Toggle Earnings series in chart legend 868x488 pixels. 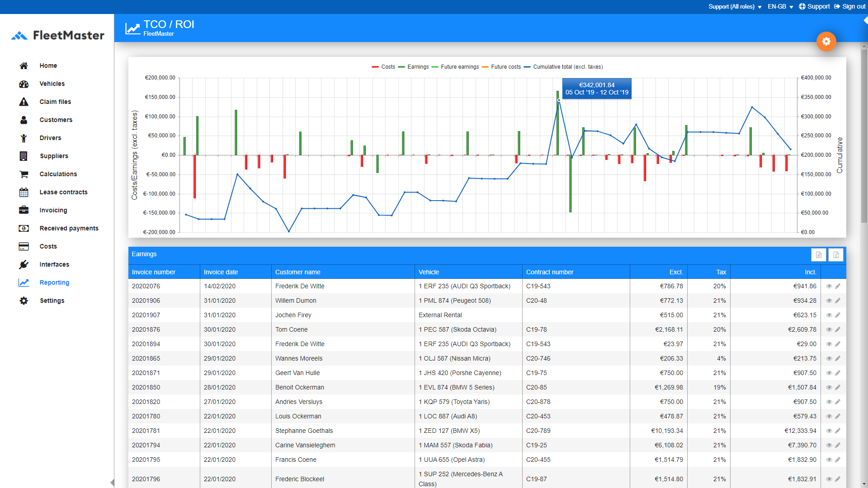413,67
